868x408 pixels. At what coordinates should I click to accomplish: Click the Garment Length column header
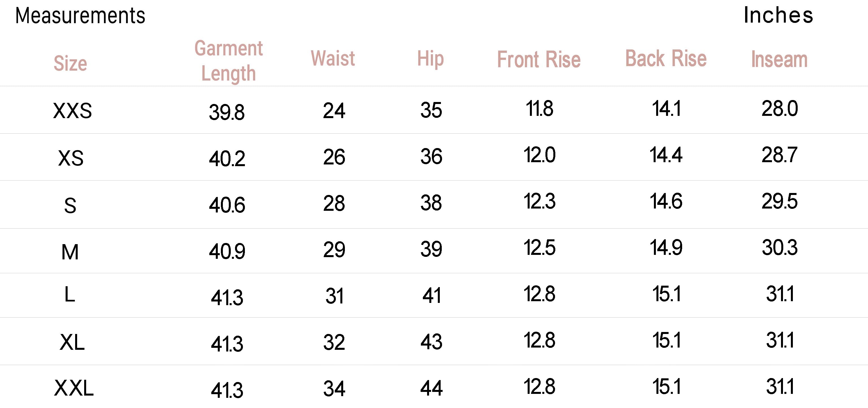click(x=229, y=61)
